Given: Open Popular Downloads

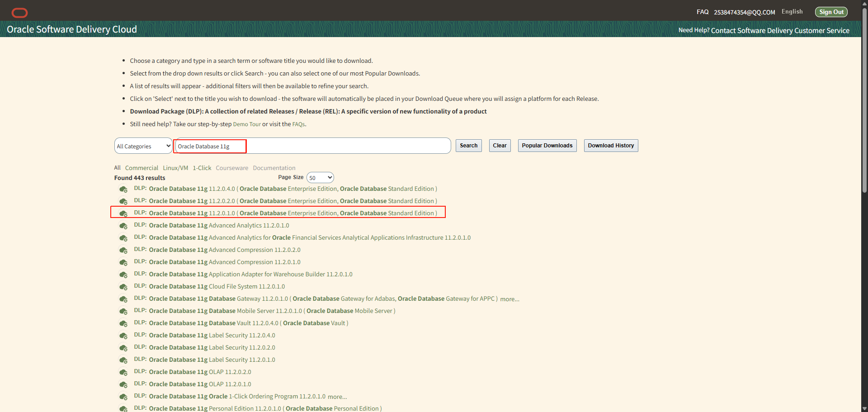Looking at the screenshot, I should tap(547, 146).
